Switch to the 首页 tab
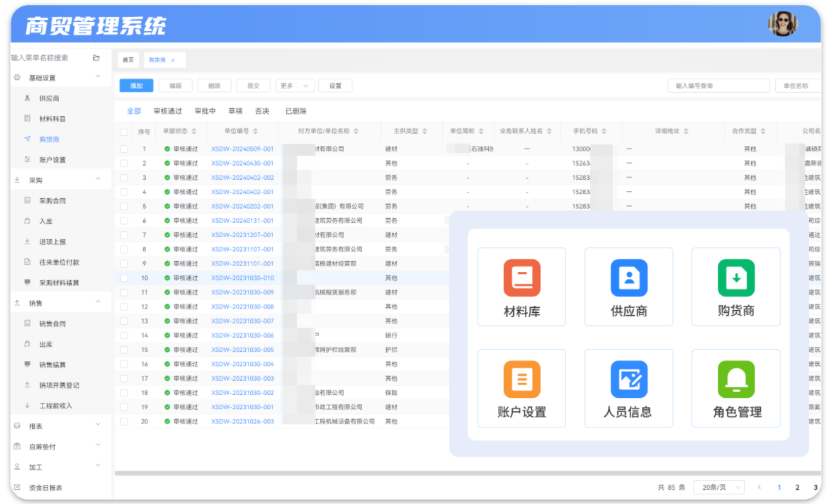The height and width of the screenshot is (504, 829). point(128,59)
